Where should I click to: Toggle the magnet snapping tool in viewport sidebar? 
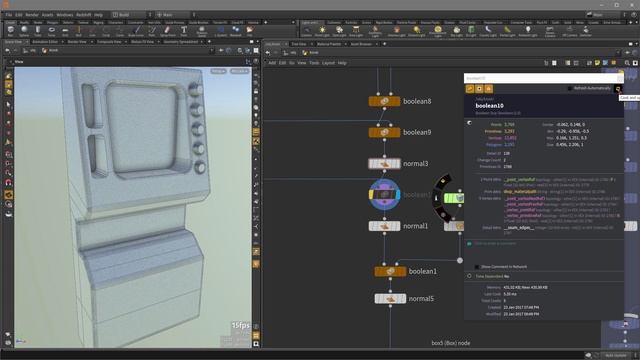pos(9,182)
